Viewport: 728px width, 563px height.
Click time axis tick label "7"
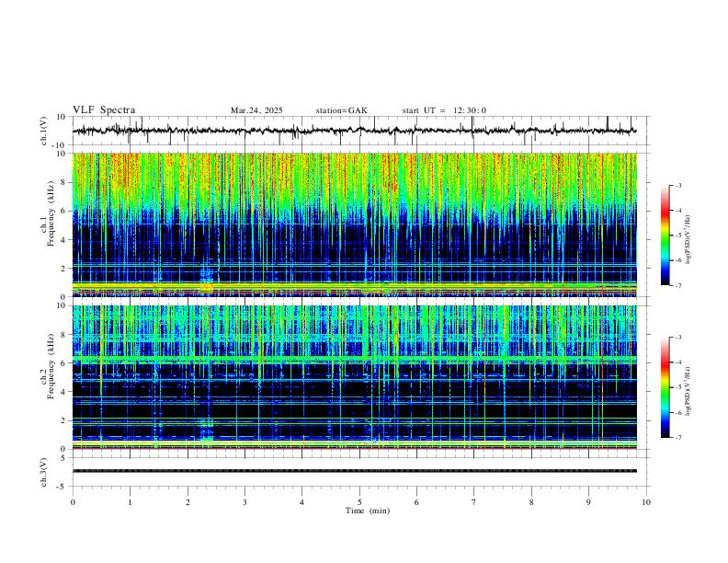click(474, 502)
